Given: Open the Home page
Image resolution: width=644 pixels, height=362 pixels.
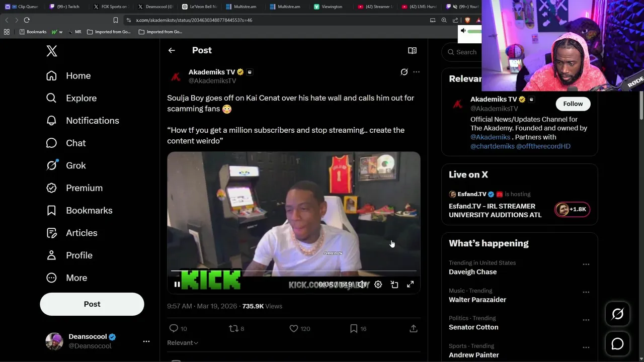Looking at the screenshot, I should (68, 76).
